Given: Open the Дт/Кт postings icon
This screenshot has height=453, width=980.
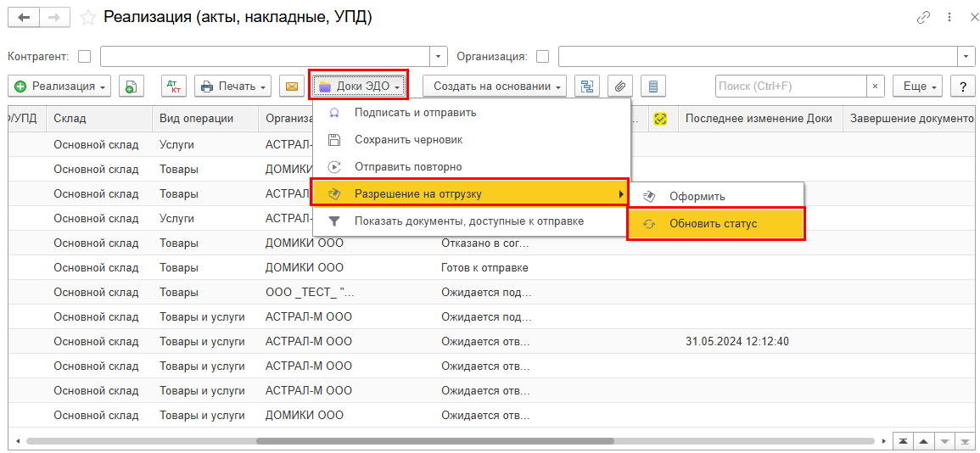Looking at the screenshot, I should pyautogui.click(x=174, y=87).
